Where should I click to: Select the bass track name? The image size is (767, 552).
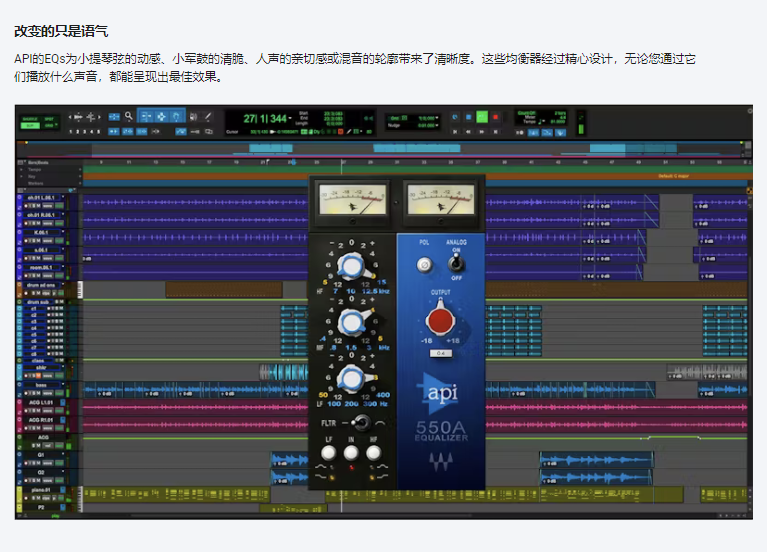pos(41,385)
